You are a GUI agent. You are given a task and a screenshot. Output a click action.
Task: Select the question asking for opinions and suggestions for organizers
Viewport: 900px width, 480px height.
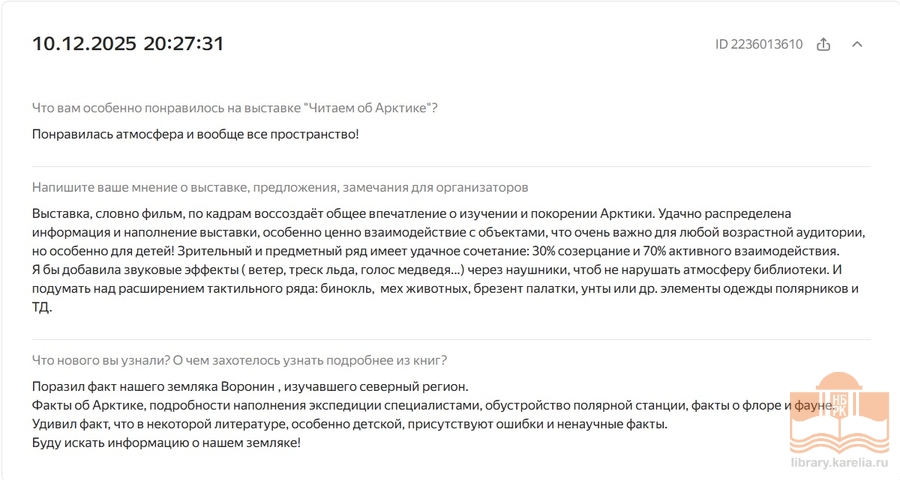280,187
